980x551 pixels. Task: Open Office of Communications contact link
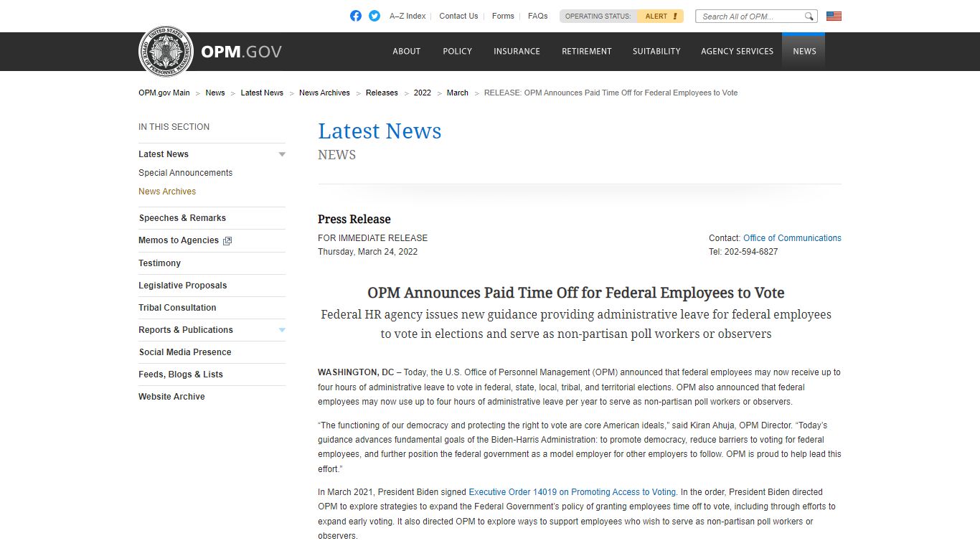coord(792,238)
